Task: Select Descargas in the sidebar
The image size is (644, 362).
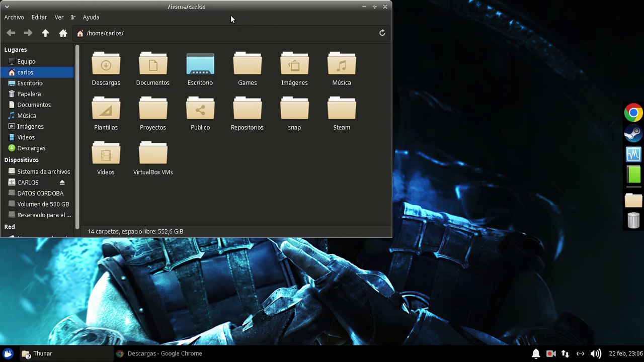Action: pos(37,148)
